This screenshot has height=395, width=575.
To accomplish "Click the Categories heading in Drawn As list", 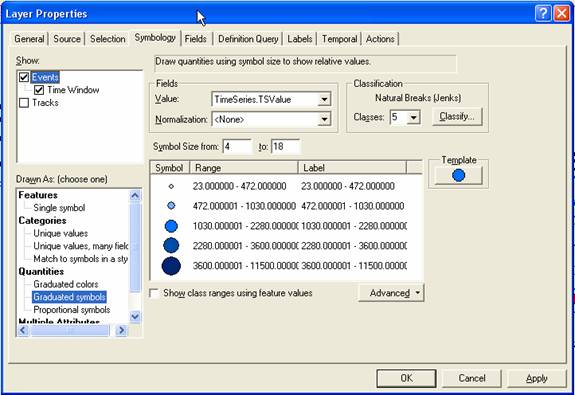I will click(x=42, y=221).
